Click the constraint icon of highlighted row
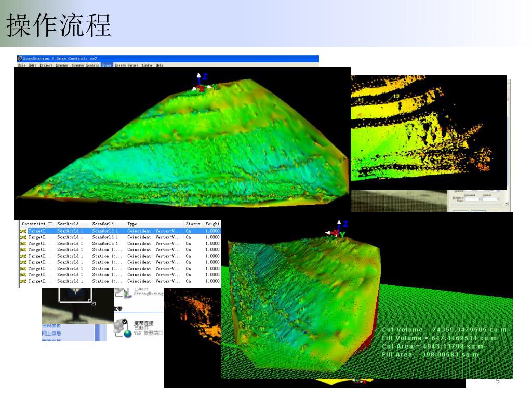 point(23,231)
